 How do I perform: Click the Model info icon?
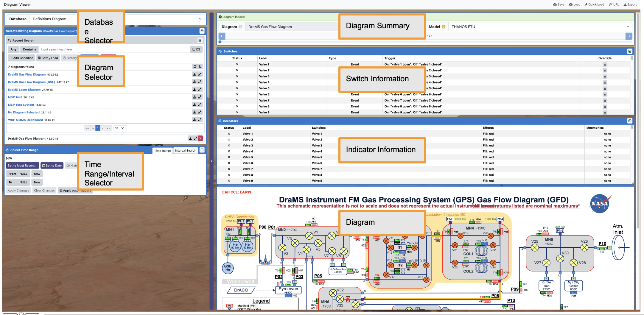[x=444, y=27]
